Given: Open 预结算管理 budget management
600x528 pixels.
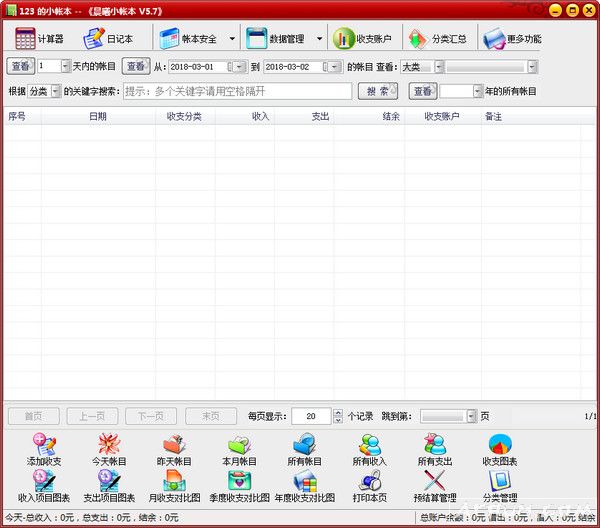Looking at the screenshot, I should tap(434, 486).
